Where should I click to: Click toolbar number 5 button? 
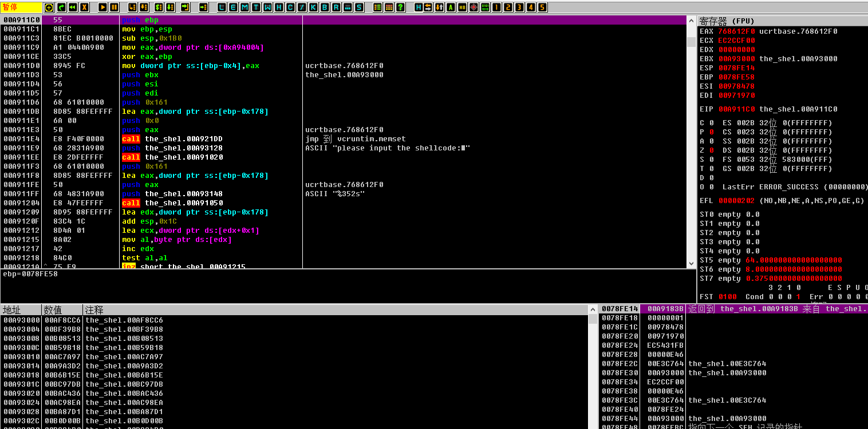tap(542, 7)
